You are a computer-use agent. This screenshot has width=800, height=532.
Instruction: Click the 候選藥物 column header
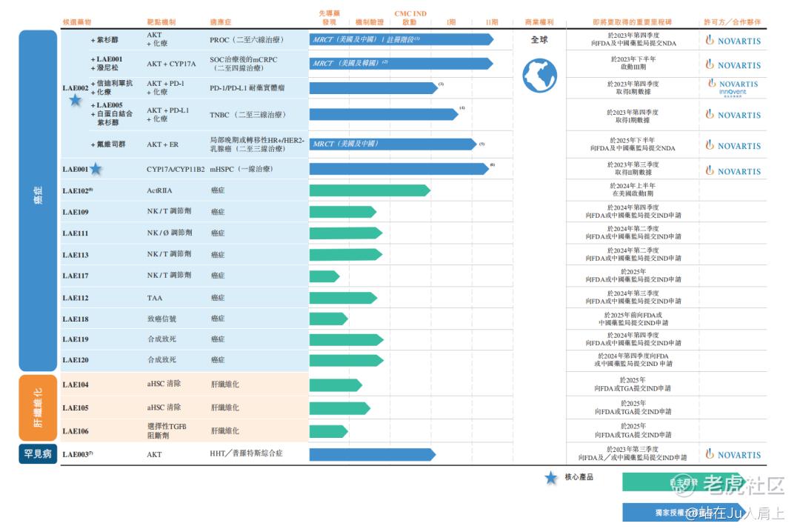pos(77,22)
